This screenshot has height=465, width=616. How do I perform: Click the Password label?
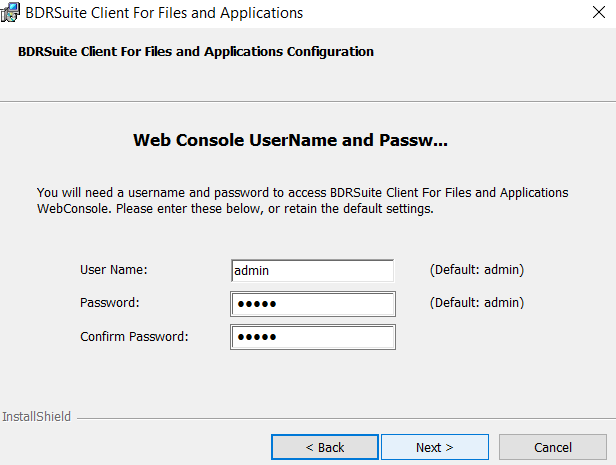click(110, 303)
